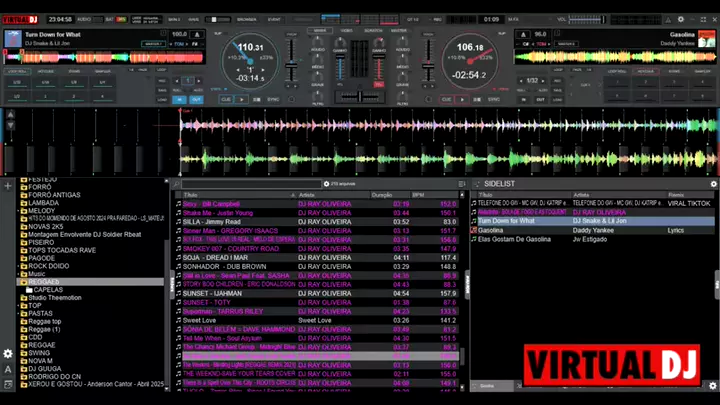This screenshot has height=405, width=720.
Task: Double left deck loop length arrow
Action: pos(199,81)
